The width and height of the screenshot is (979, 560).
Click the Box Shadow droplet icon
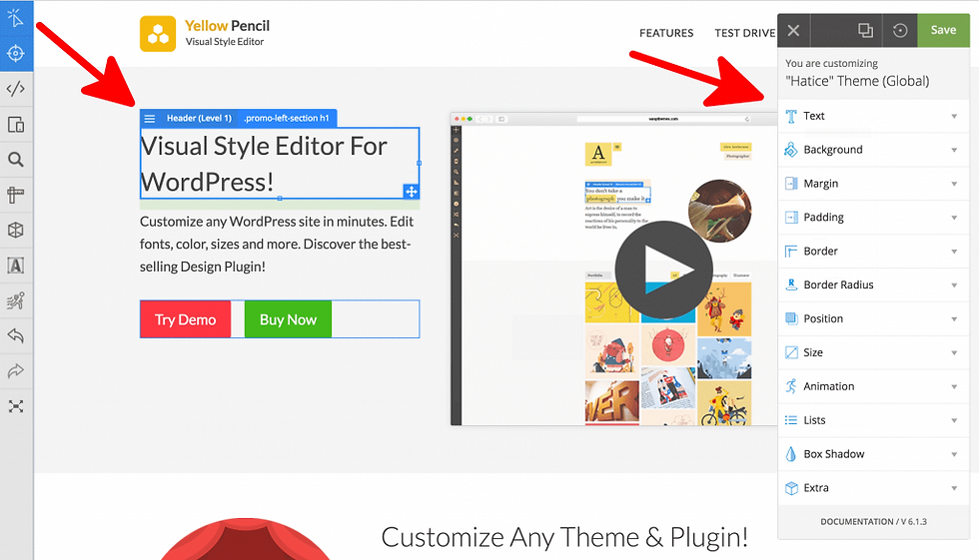coord(791,454)
